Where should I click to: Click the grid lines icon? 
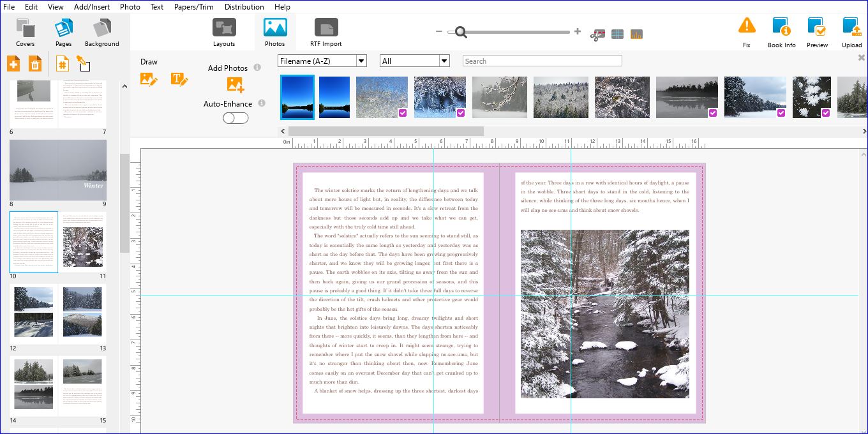coord(617,34)
